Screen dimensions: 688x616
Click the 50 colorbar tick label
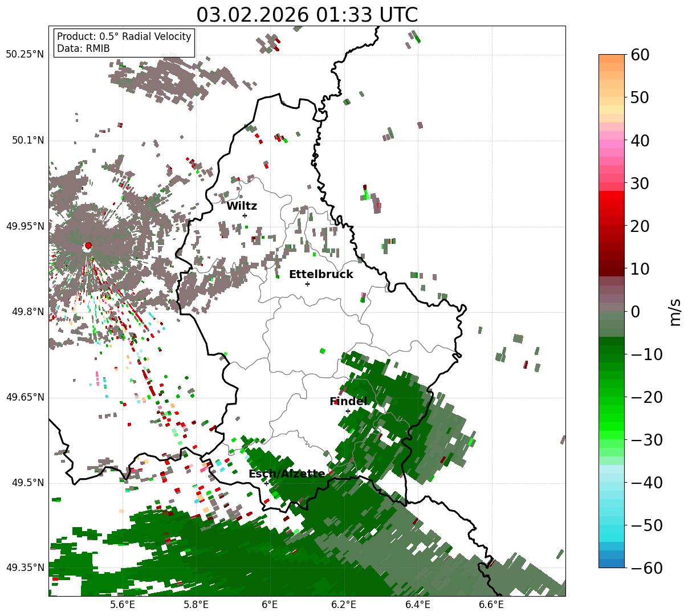(x=640, y=97)
